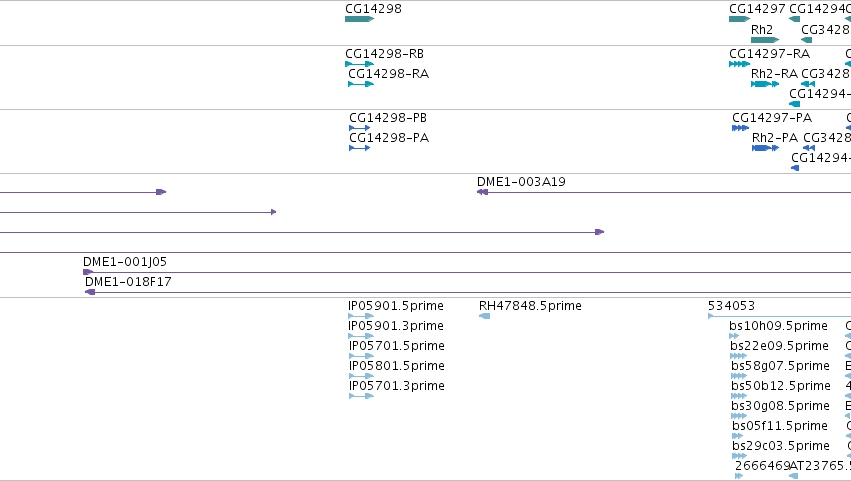Image resolution: width=851 pixels, height=481 pixels.
Task: Select the Rh2-RA transcript label
Action: (774, 73)
